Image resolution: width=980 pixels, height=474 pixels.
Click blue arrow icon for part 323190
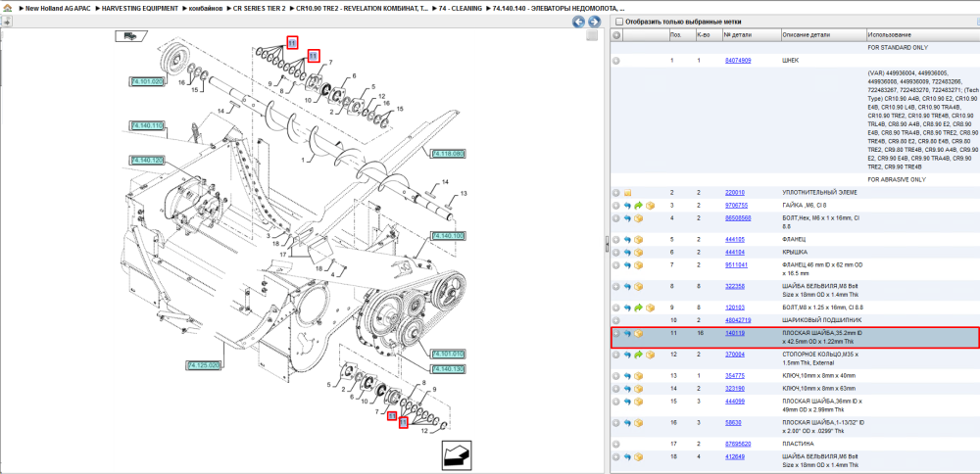click(627, 389)
